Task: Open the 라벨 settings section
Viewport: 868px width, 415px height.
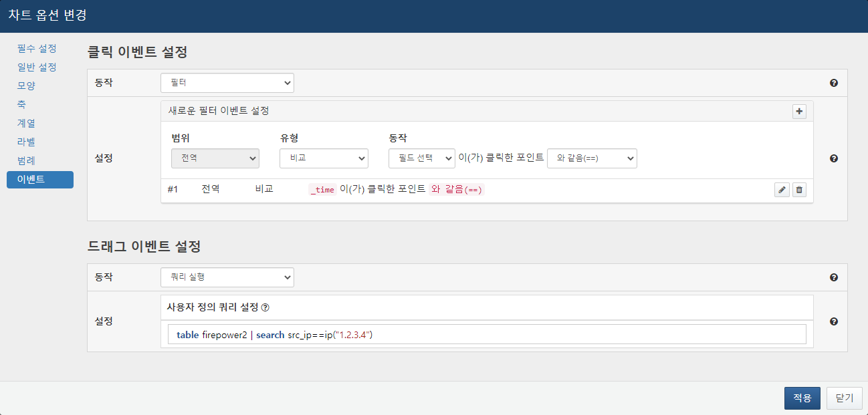Action: [26, 142]
